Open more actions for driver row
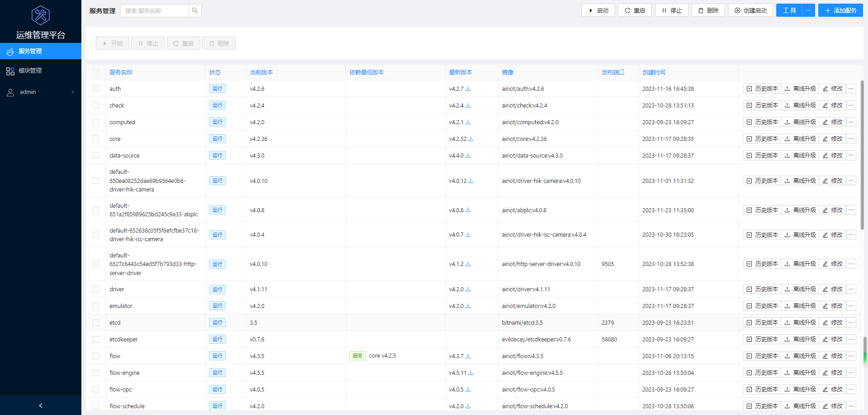The height and width of the screenshot is (415, 868). pyautogui.click(x=851, y=289)
